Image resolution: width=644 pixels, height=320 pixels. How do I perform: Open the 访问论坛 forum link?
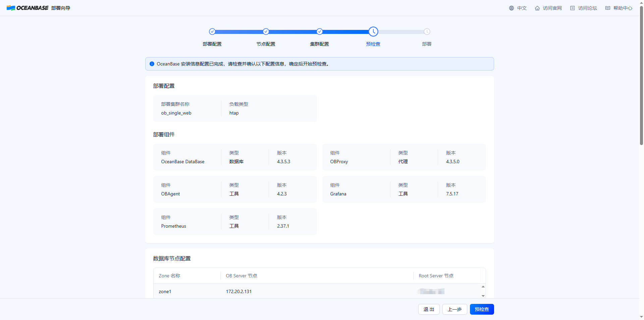(x=584, y=8)
